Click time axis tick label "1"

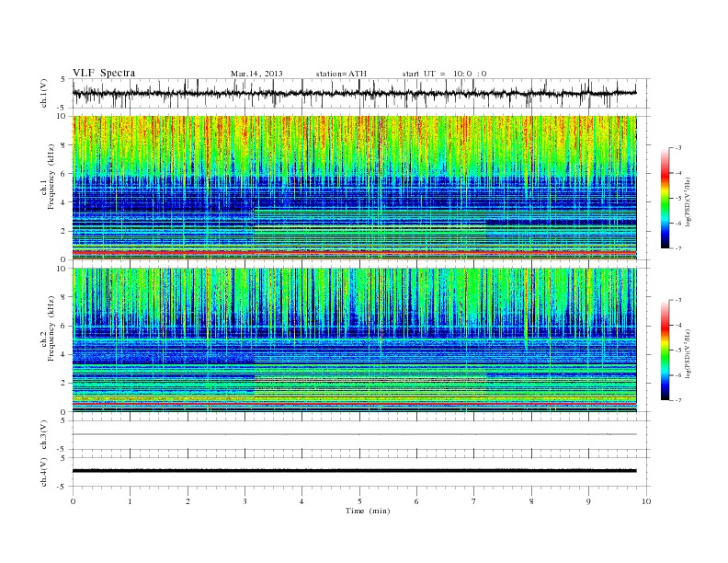(130, 501)
